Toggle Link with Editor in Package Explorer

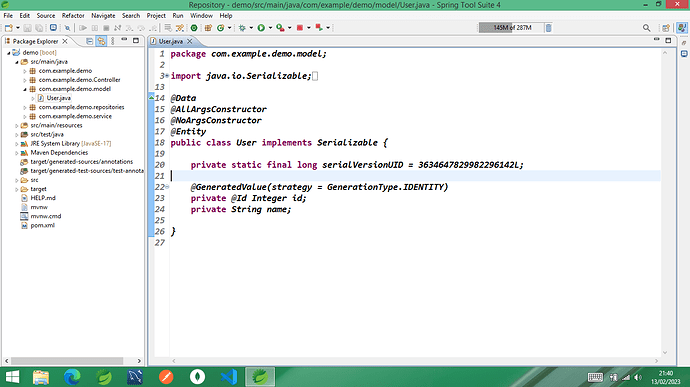[101, 41]
